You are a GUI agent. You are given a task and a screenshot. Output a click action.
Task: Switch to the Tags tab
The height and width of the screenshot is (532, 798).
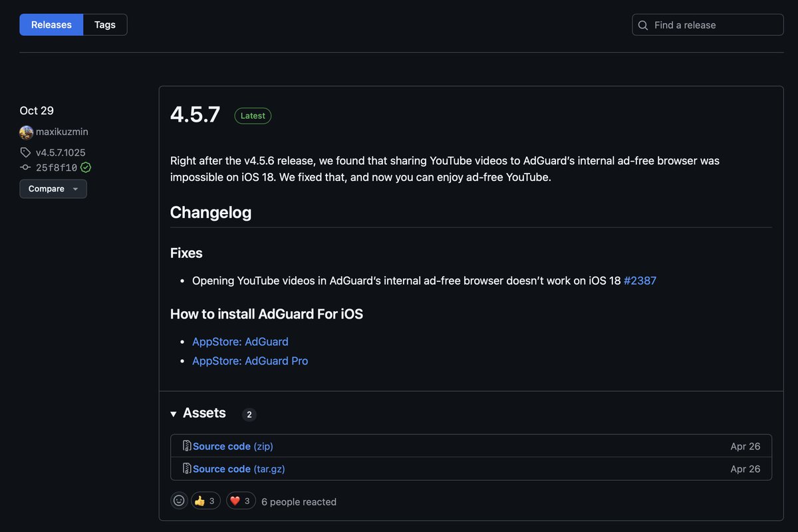(105, 25)
